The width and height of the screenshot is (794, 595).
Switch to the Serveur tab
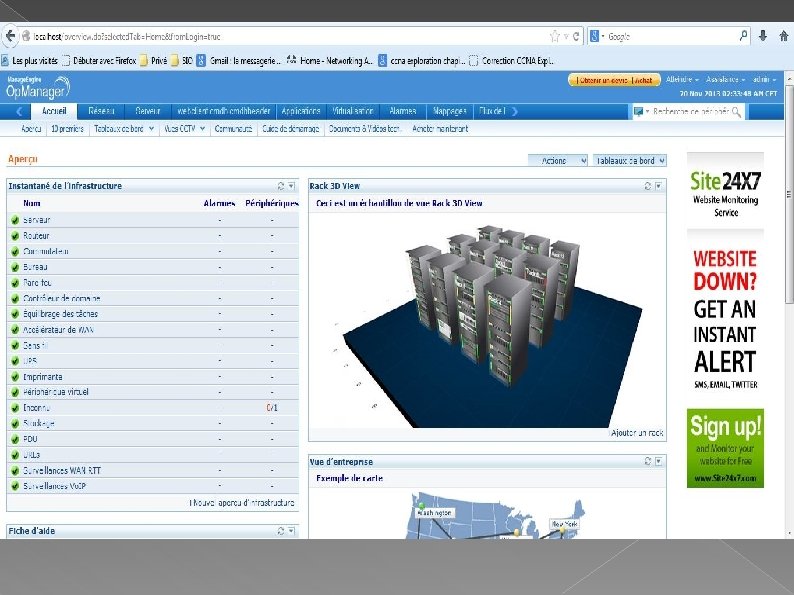[148, 111]
